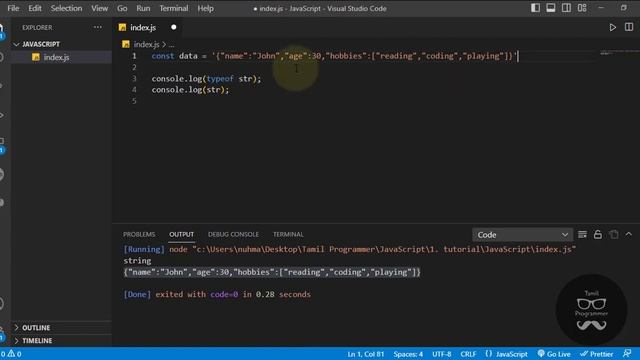Click the Prettier status item
This screenshot has width=640, height=360.
[x=597, y=354]
